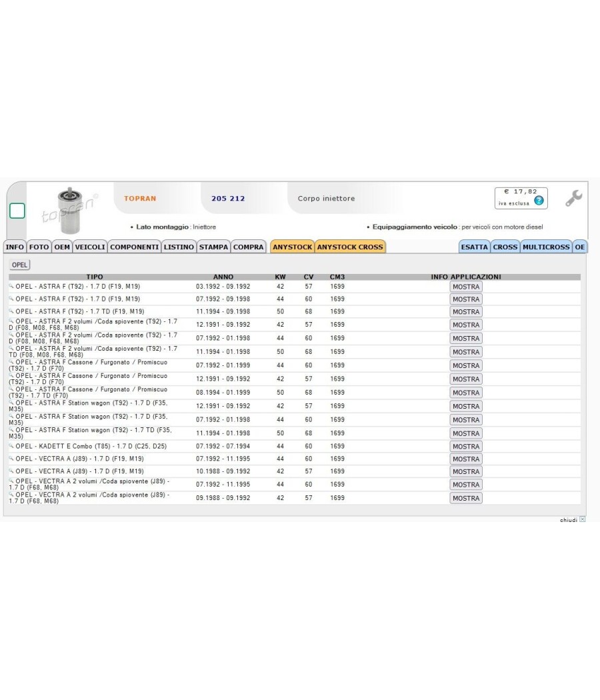Click magnifier icon for ASTRA F 1.7 TD 11.1994 - 09.1998
The height and width of the screenshot is (700, 600).
pos(11,311)
